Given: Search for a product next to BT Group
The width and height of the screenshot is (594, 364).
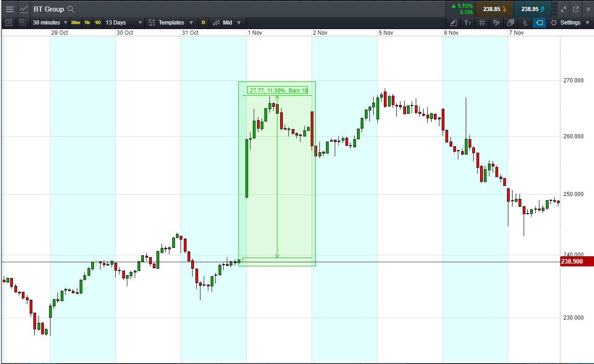Looking at the screenshot, I should click(x=71, y=9).
